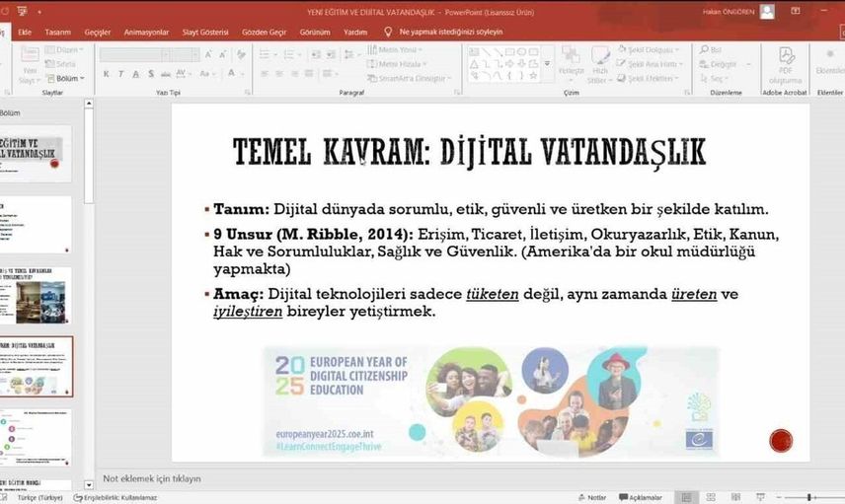
Task: Open the Tasarım ribbon tab
Action: 57,32
